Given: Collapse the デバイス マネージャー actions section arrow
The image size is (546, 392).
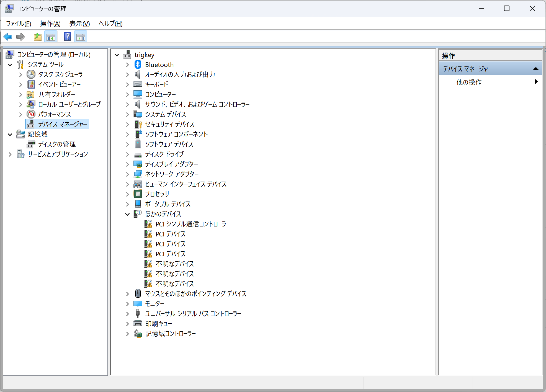Looking at the screenshot, I should click(x=536, y=69).
